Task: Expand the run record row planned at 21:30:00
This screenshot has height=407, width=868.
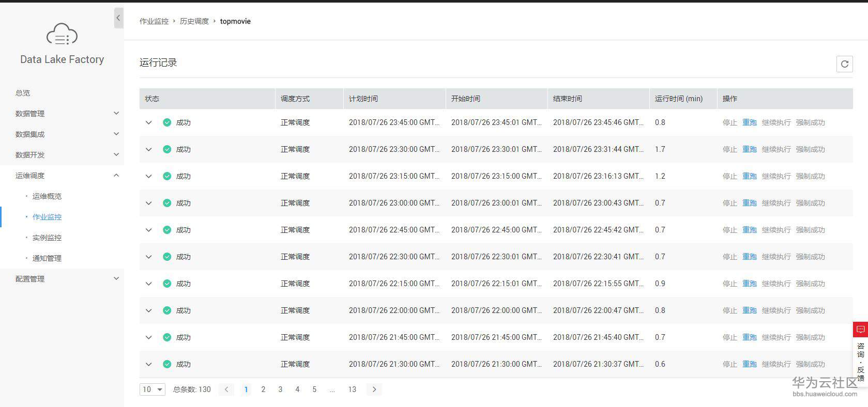Action: (149, 364)
